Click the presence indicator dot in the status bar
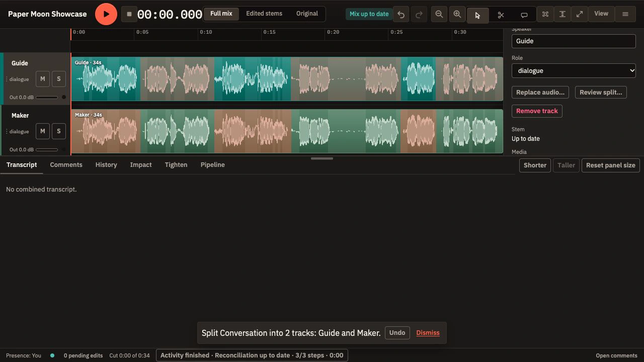 (52, 355)
